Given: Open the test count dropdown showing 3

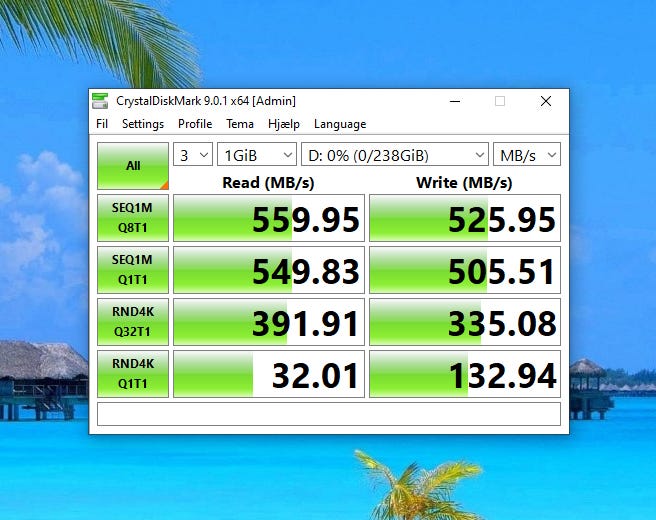Looking at the screenshot, I should click(193, 155).
